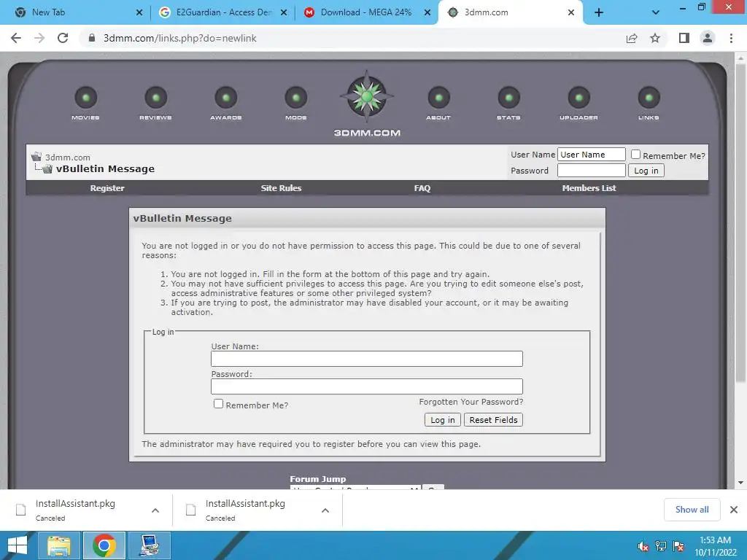This screenshot has height=560, width=747.
Task: Check Remember Me in the header login
Action: [635, 155]
